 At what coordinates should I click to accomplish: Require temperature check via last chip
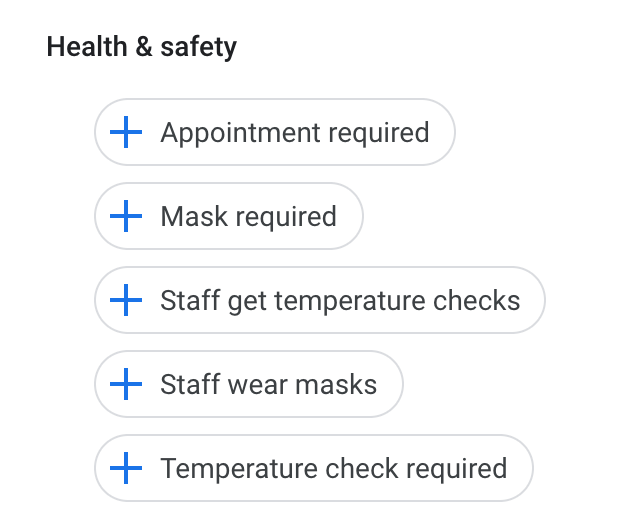click(x=314, y=468)
